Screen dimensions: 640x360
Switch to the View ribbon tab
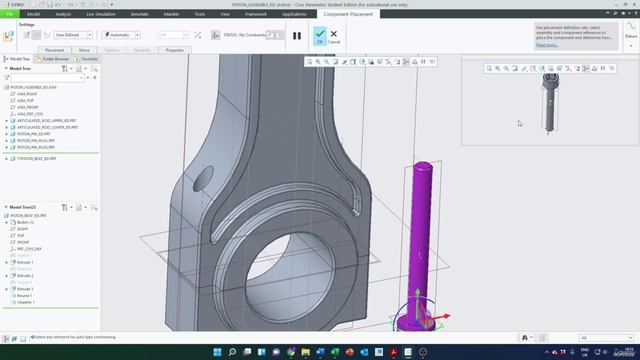pyautogui.click(x=225, y=14)
